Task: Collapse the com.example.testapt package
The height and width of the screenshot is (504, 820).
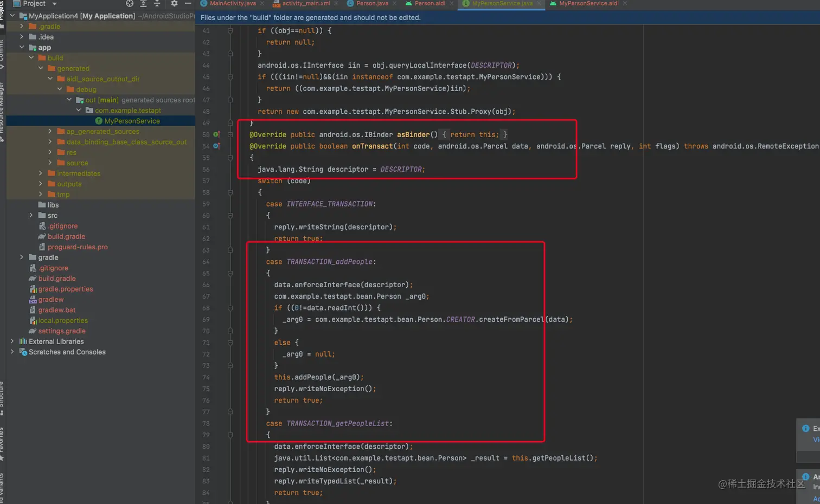Action: [79, 110]
